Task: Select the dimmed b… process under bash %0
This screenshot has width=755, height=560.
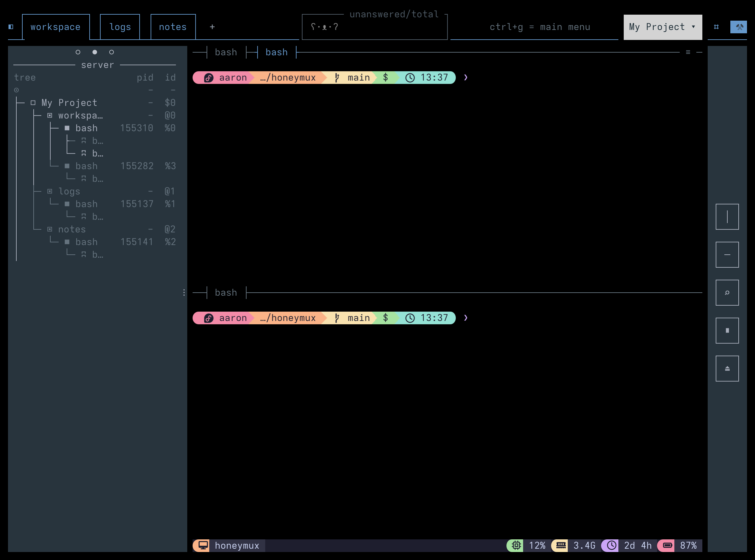Action: click(x=92, y=141)
